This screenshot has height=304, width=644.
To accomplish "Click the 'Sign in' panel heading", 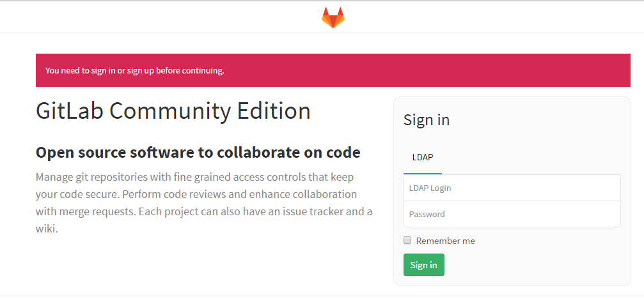I will [x=427, y=120].
